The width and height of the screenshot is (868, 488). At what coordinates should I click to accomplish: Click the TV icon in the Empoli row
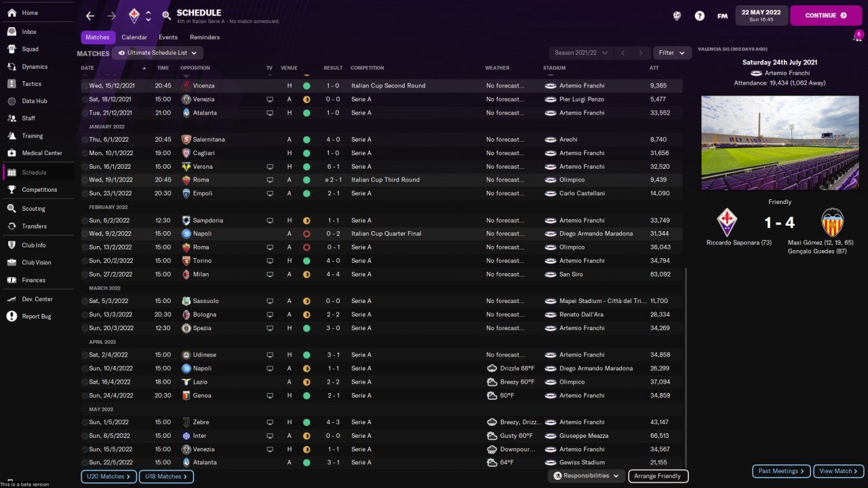coord(270,193)
